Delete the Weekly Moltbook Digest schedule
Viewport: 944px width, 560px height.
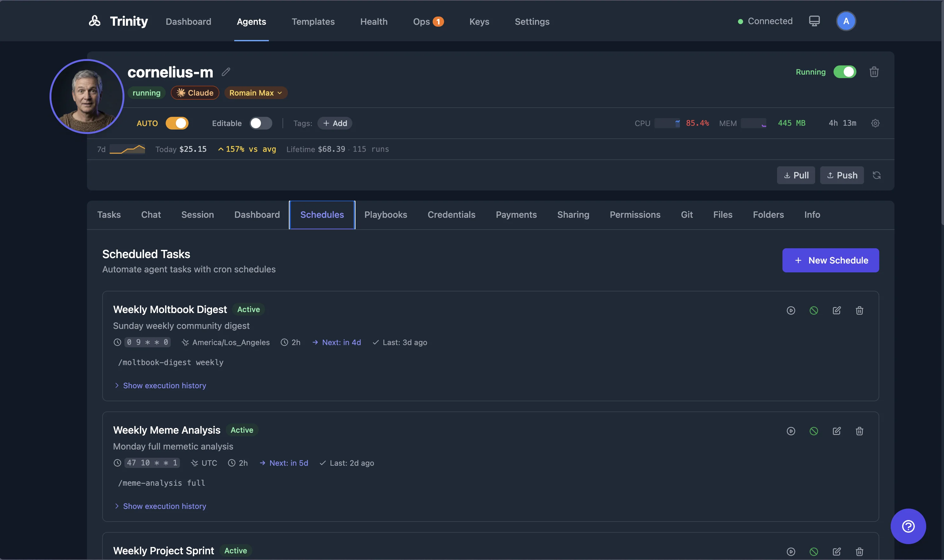click(x=860, y=310)
